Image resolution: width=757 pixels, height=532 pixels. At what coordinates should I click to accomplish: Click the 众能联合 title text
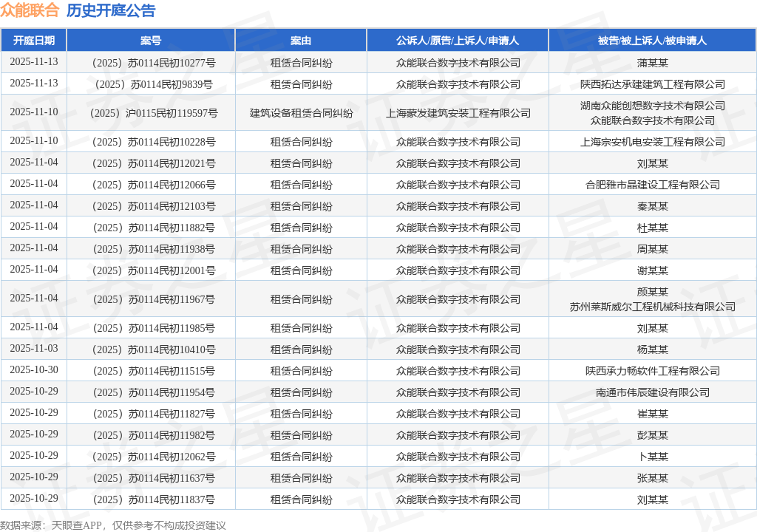pyautogui.click(x=30, y=10)
